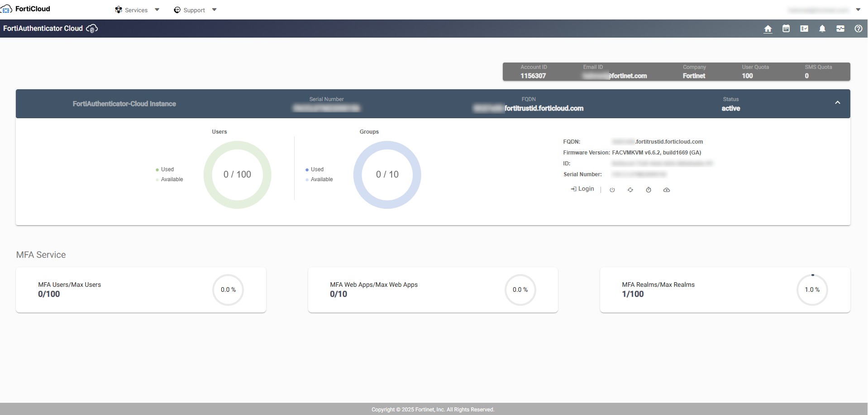The width and height of the screenshot is (868, 415).
Task: Reboot the instance using the sync icon
Action: click(x=630, y=190)
